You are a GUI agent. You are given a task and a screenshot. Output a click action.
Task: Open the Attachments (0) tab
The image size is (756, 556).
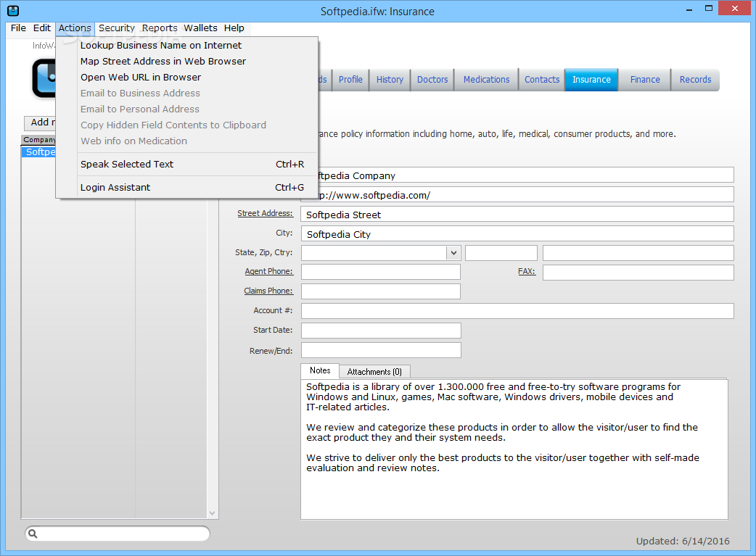(374, 371)
